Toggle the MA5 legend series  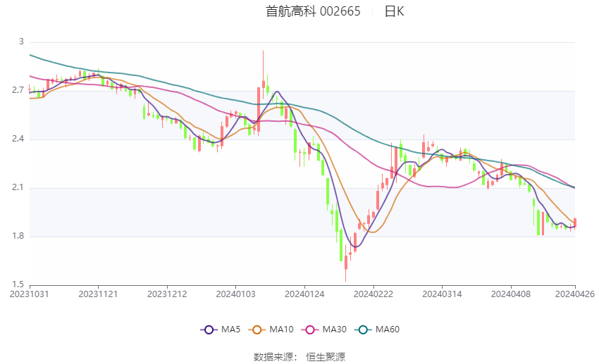pyautogui.click(x=221, y=330)
